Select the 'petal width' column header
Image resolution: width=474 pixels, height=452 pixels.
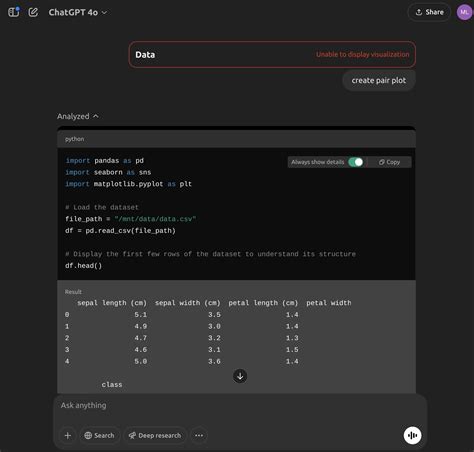pos(329,303)
